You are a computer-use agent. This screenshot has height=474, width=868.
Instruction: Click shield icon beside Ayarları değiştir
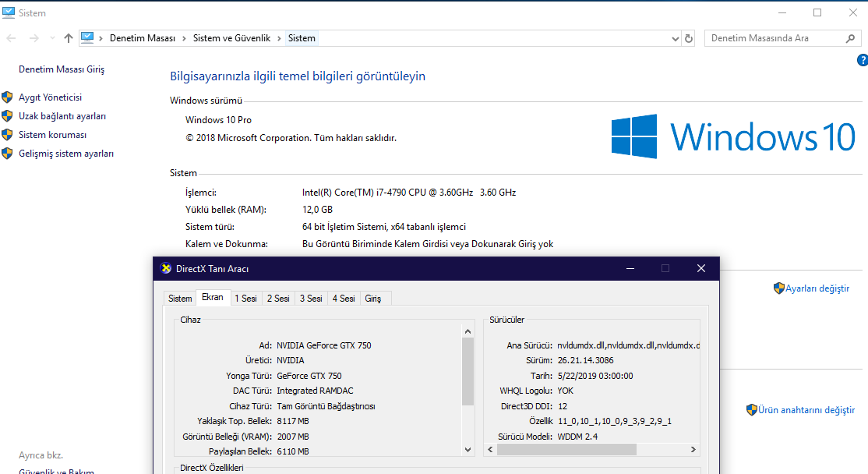[x=779, y=288]
